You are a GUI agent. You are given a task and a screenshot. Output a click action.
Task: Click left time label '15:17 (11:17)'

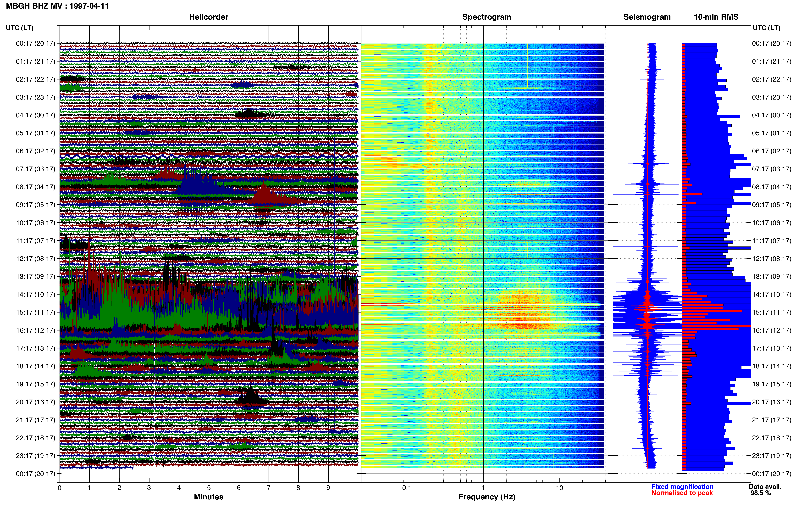36,313
